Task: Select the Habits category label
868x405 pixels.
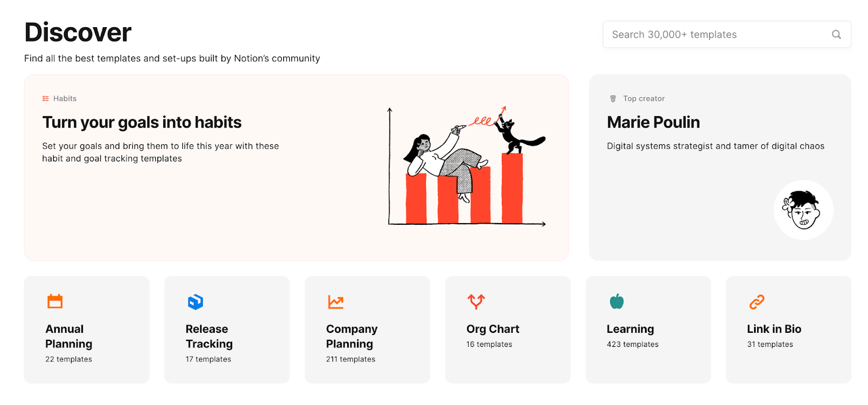Action: tap(65, 98)
